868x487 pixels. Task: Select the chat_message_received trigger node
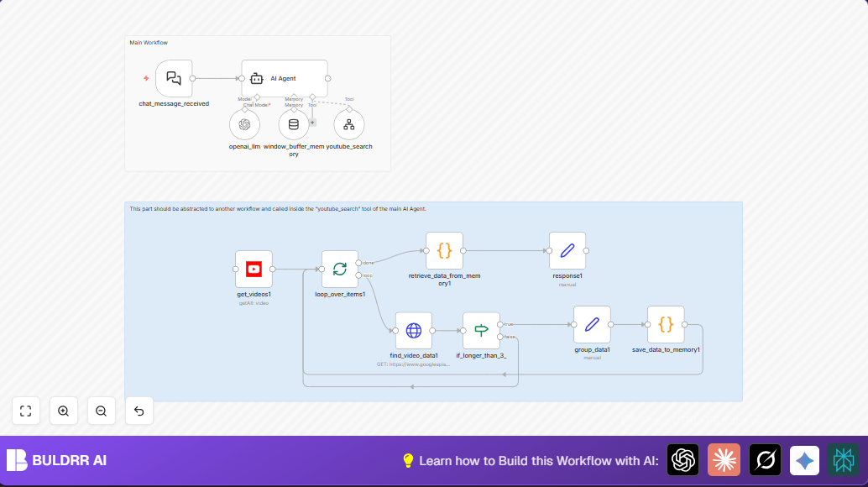pos(174,79)
